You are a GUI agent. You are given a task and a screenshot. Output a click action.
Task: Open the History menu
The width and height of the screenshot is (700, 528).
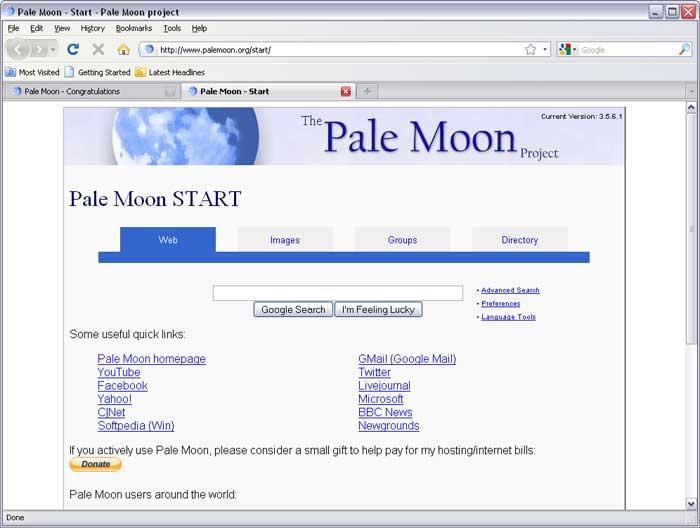pos(92,28)
